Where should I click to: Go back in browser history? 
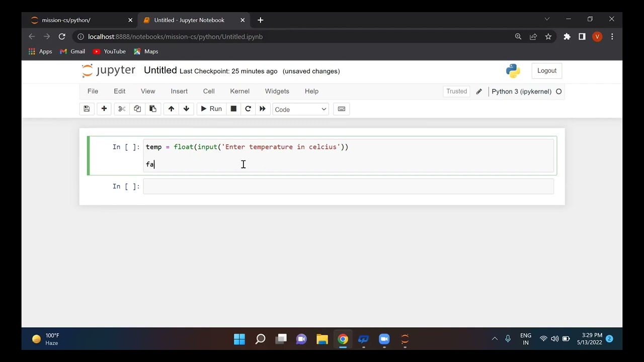click(32, 37)
